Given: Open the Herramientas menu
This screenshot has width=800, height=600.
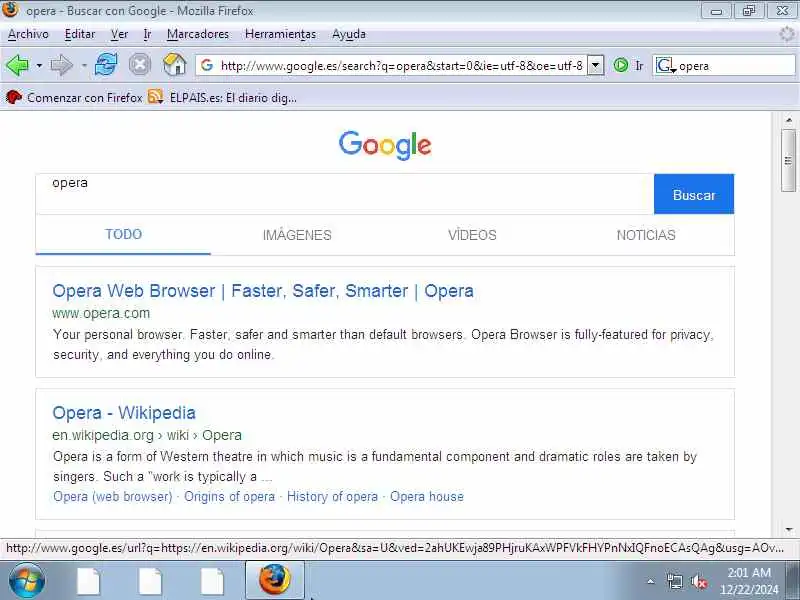Looking at the screenshot, I should [x=281, y=34].
